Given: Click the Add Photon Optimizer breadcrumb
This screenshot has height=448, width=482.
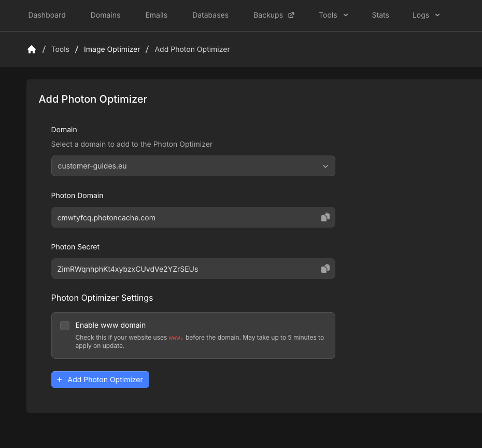Looking at the screenshot, I should point(192,49).
